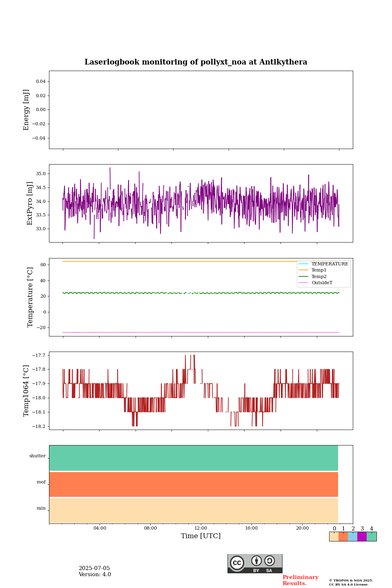Click the date 2025-07-05 text
The height and width of the screenshot is (588, 392).
[94, 568]
